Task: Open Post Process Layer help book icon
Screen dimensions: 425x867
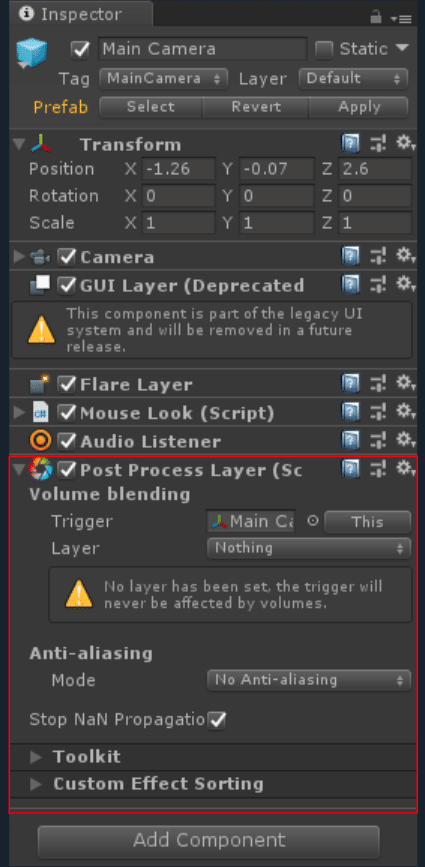Action: 350,470
